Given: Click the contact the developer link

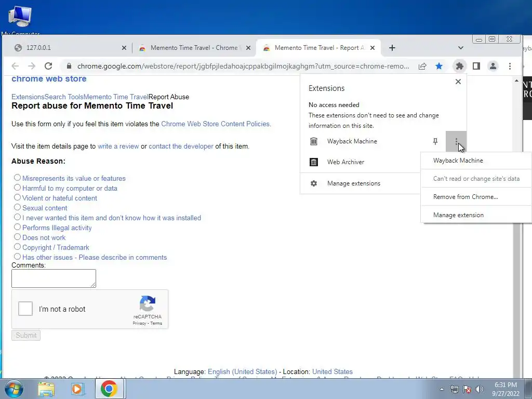Looking at the screenshot, I should pyautogui.click(x=181, y=146).
